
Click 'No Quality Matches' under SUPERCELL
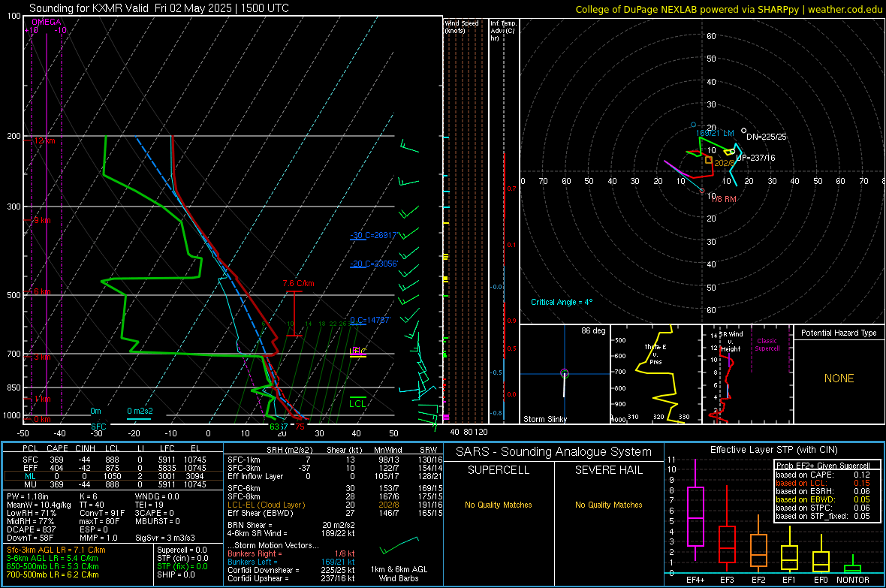click(499, 505)
